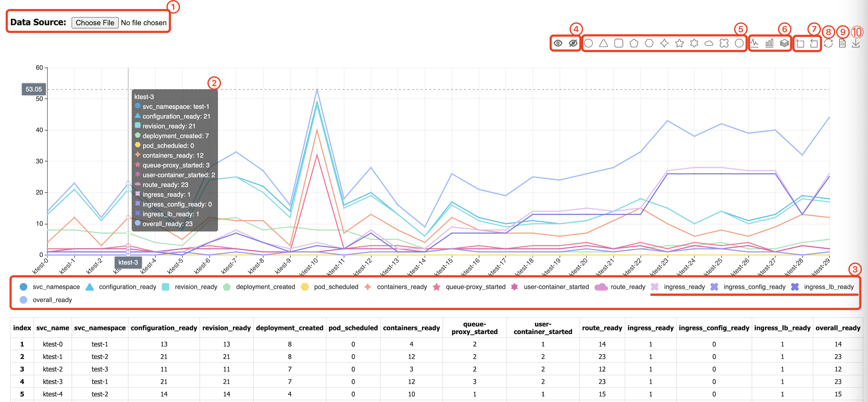This screenshot has width=868, height=402.
Task: Select the cloud symbol shape
Action: click(x=709, y=44)
